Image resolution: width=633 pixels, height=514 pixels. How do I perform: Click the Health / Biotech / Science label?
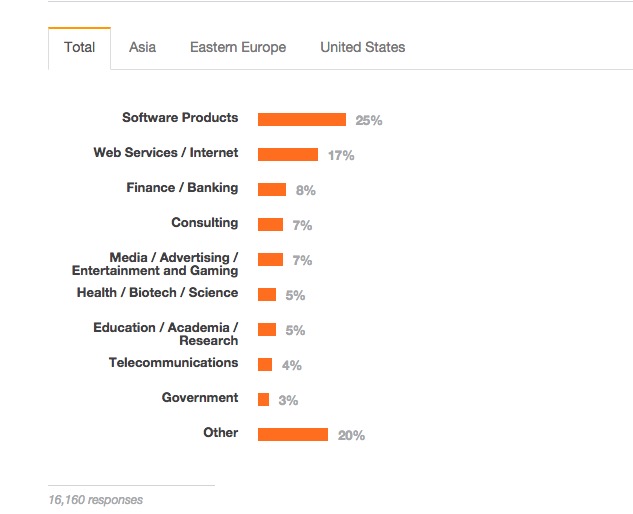click(157, 293)
